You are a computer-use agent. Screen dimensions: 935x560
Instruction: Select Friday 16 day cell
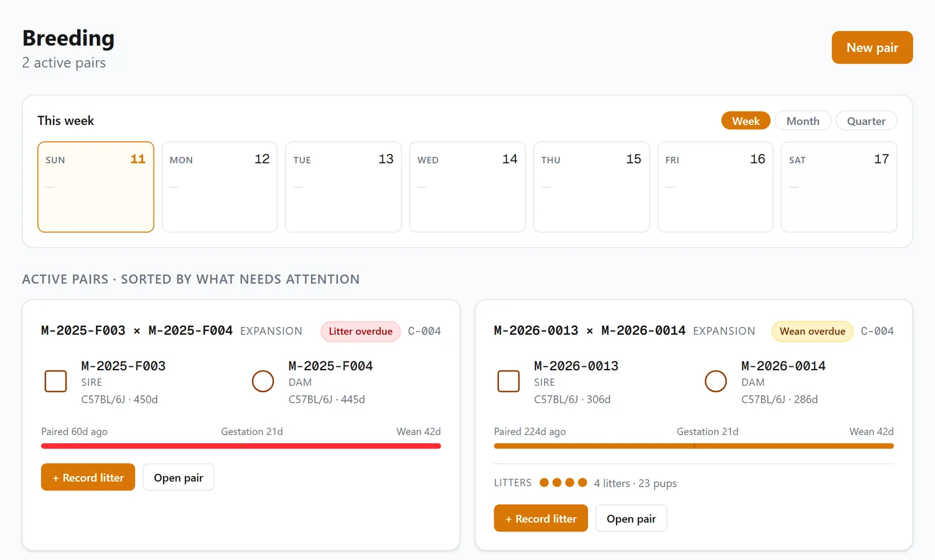pyautogui.click(x=715, y=187)
